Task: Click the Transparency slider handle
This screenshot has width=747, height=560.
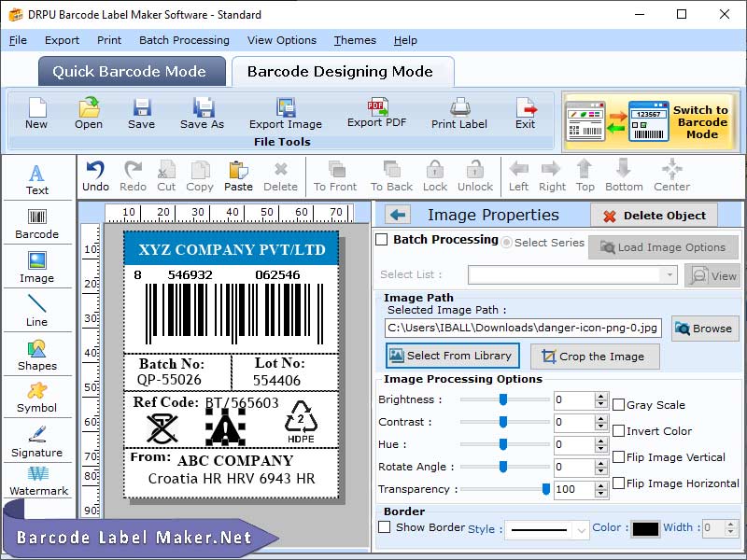Action: tap(546, 489)
